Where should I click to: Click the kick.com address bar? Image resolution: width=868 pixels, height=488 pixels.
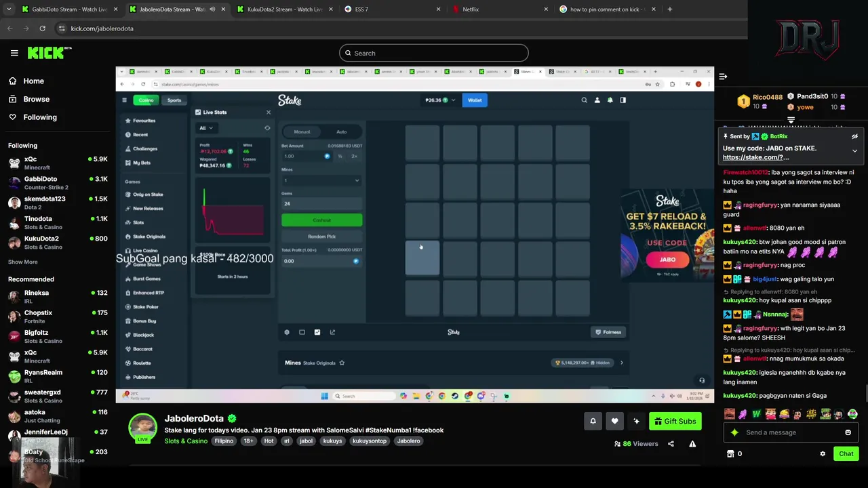coord(400,28)
